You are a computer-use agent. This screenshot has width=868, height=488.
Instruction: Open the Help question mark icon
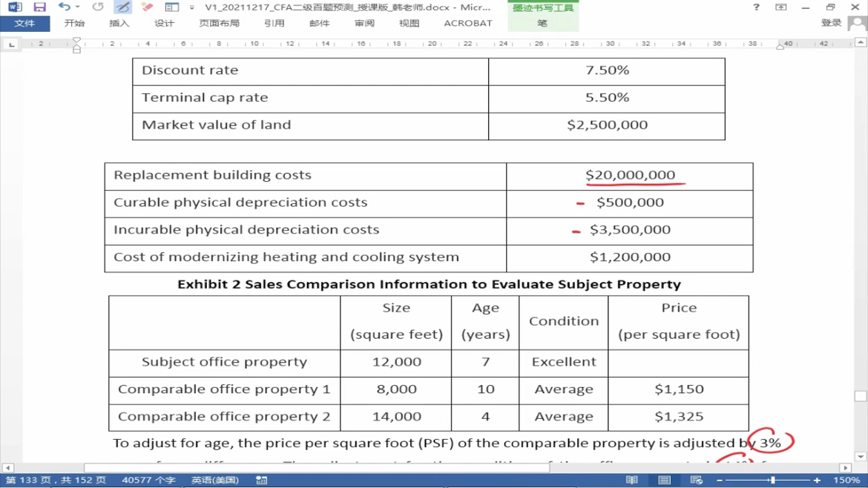(756, 7)
